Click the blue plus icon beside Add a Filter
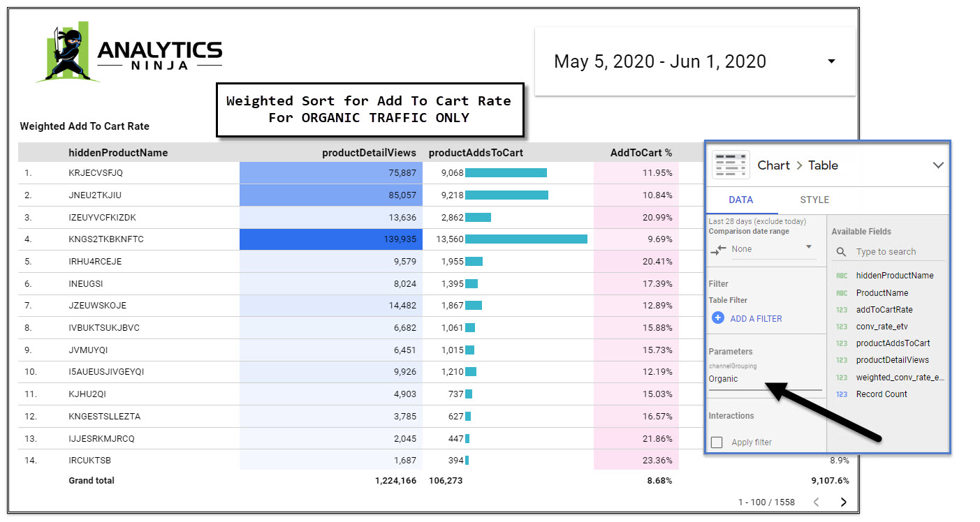This screenshot has height=522, width=980. [x=717, y=318]
